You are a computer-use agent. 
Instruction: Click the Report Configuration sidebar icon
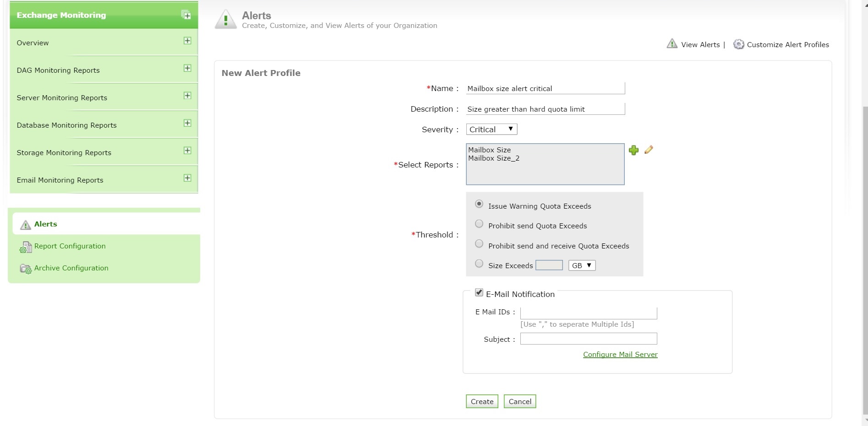tap(26, 247)
